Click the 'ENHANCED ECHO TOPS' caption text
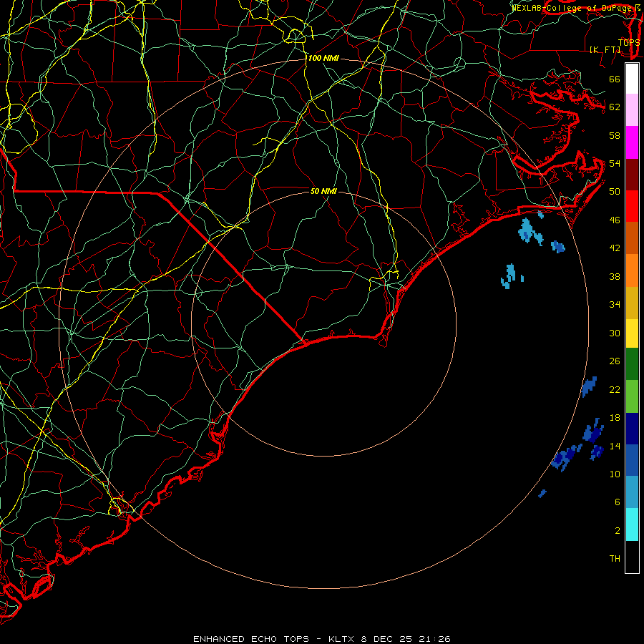 pyautogui.click(x=251, y=639)
